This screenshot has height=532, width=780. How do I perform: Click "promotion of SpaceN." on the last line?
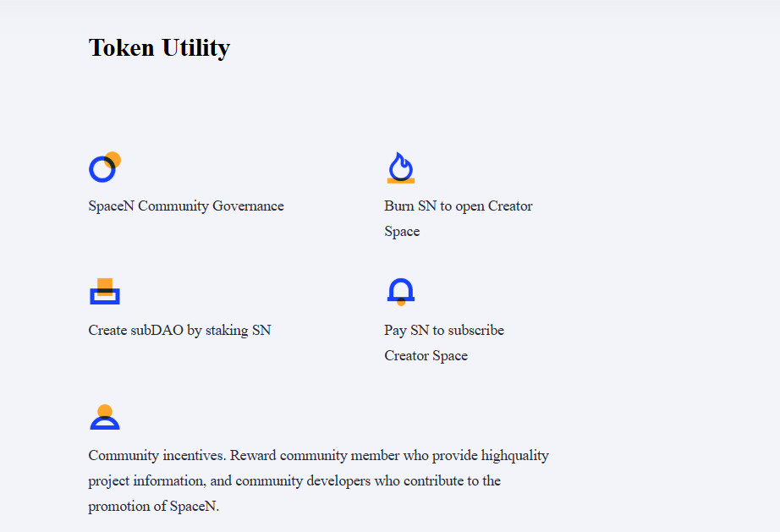(x=153, y=507)
